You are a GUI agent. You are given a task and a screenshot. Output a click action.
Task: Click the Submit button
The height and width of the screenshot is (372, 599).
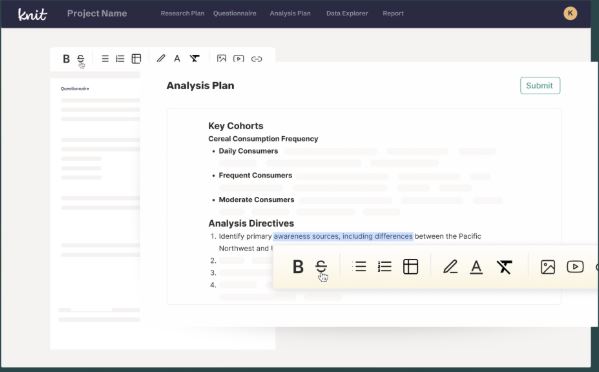tap(540, 86)
